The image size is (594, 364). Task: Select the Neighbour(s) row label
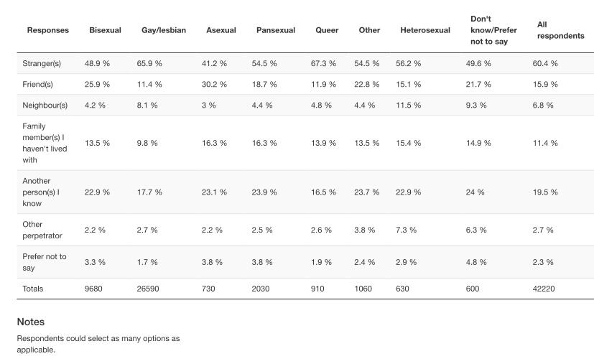click(x=45, y=105)
